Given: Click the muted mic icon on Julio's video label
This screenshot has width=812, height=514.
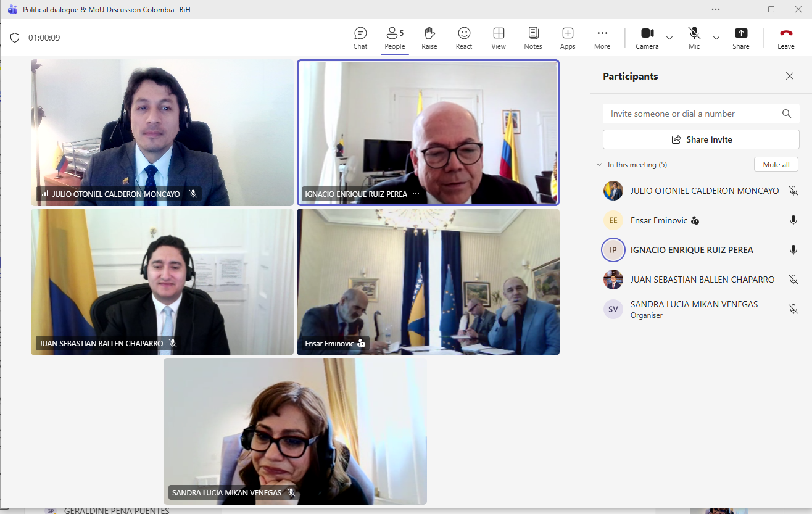Looking at the screenshot, I should tap(193, 194).
